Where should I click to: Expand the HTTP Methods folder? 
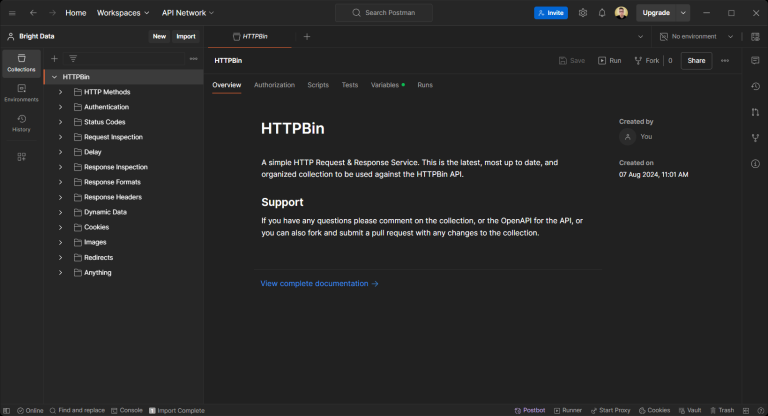coord(60,92)
